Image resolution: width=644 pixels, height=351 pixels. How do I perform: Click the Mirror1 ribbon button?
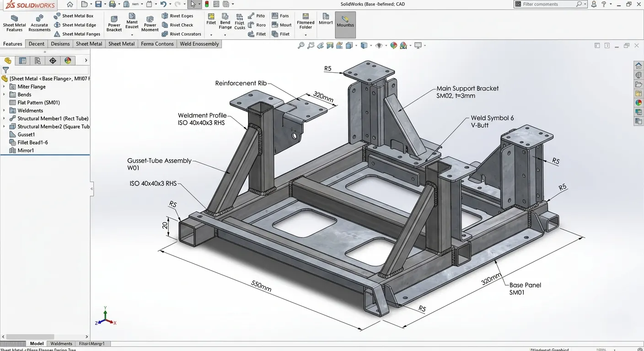click(326, 19)
